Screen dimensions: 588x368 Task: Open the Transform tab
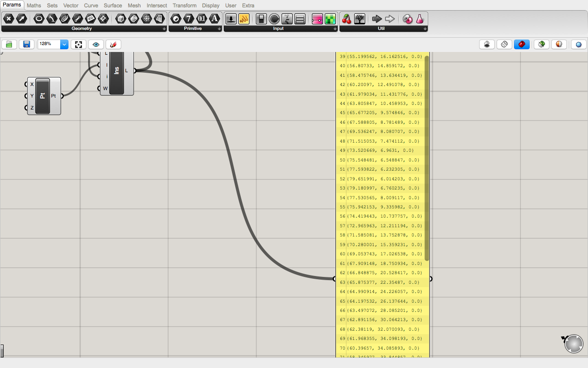184,6
